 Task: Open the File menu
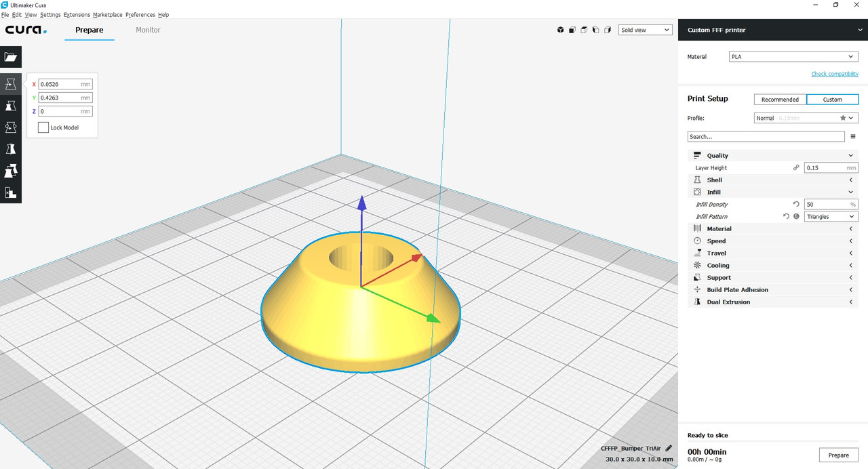coord(5,14)
